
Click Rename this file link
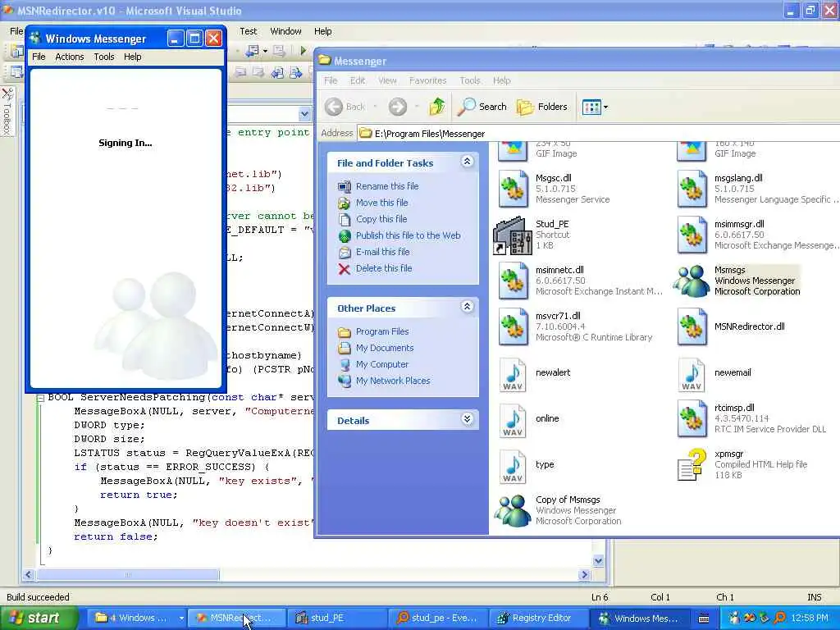pyautogui.click(x=387, y=186)
